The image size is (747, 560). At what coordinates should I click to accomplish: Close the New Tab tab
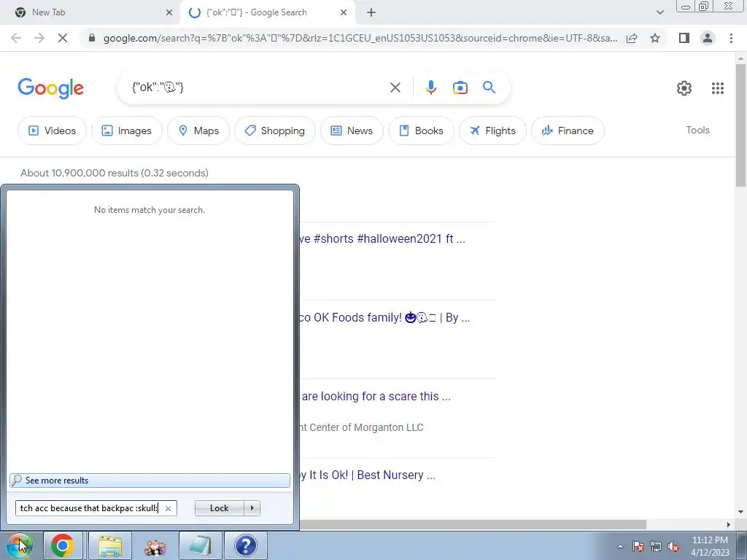[169, 12]
